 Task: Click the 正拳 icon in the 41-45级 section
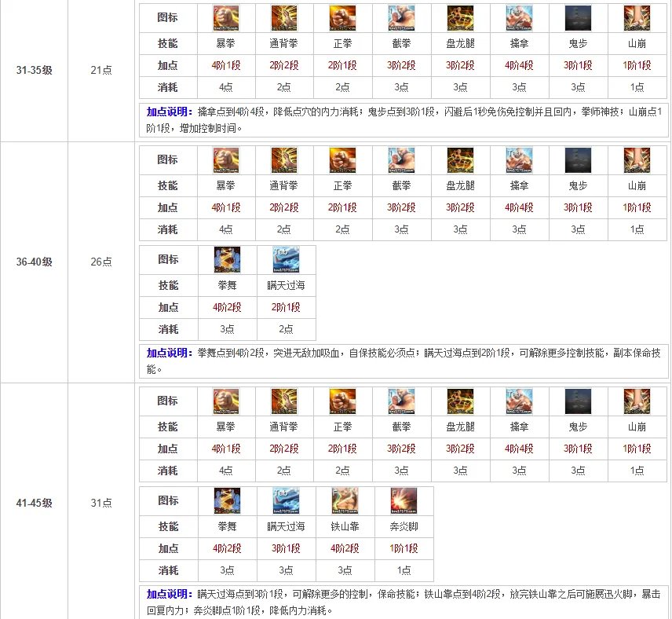tap(343, 401)
